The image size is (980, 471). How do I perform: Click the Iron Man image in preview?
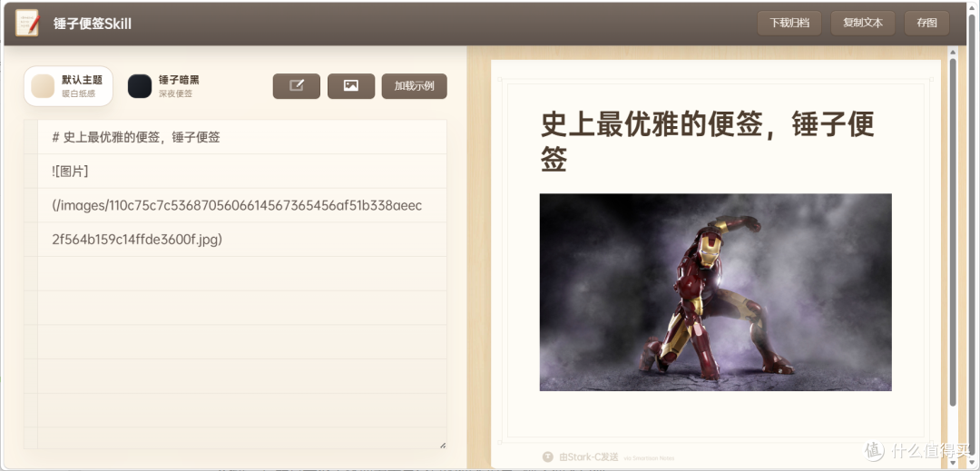click(716, 292)
